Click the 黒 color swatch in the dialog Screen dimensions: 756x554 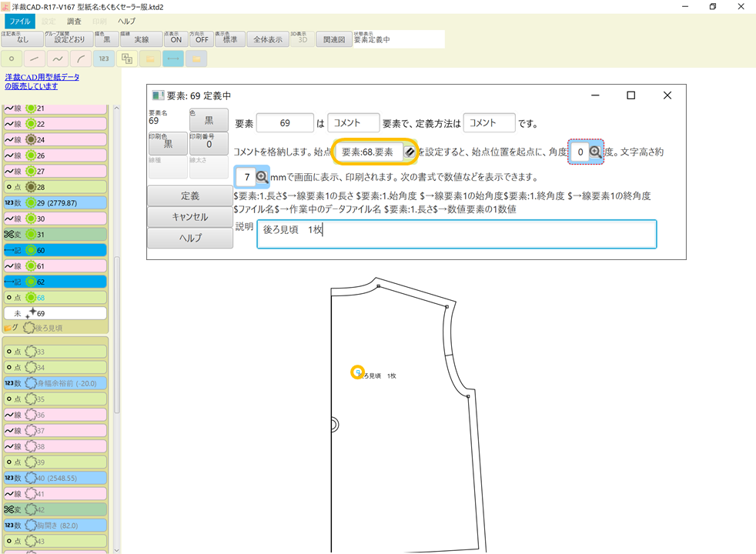point(209,119)
